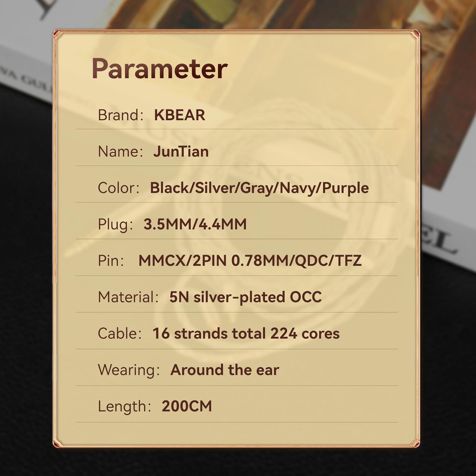Select the 5N silver-plated OCC value

pos(246,297)
